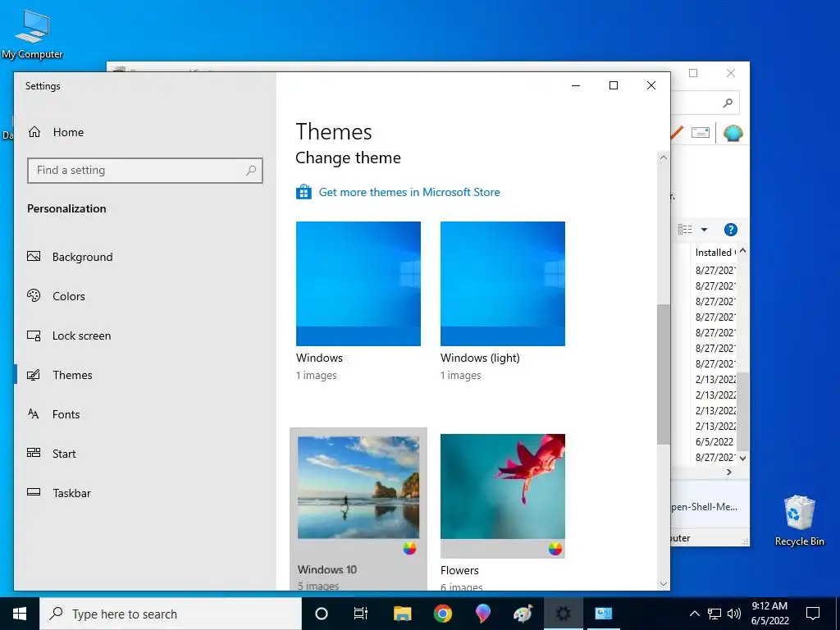Screen dimensions: 840x630
Task: Click Settings scrollbar down arrow
Action: (x=664, y=584)
